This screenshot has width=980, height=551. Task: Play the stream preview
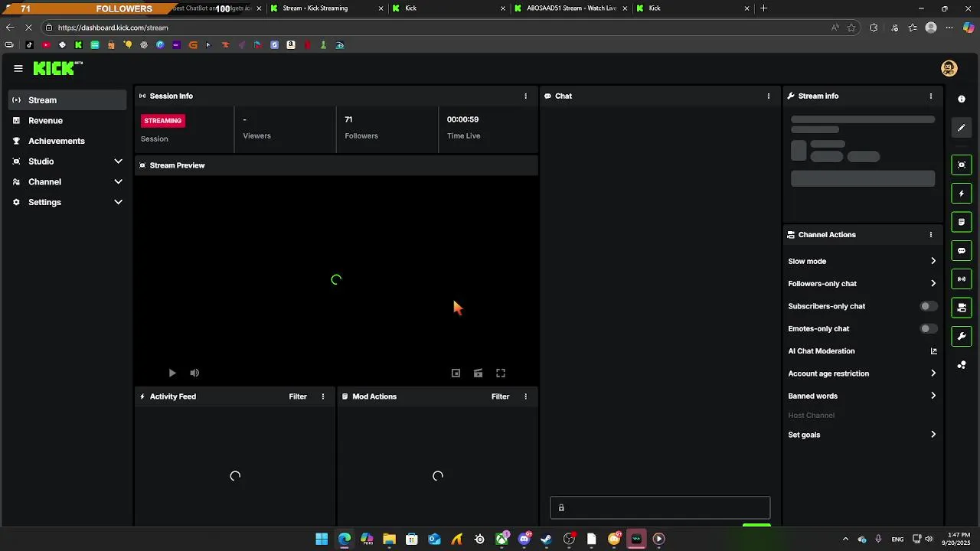172,373
